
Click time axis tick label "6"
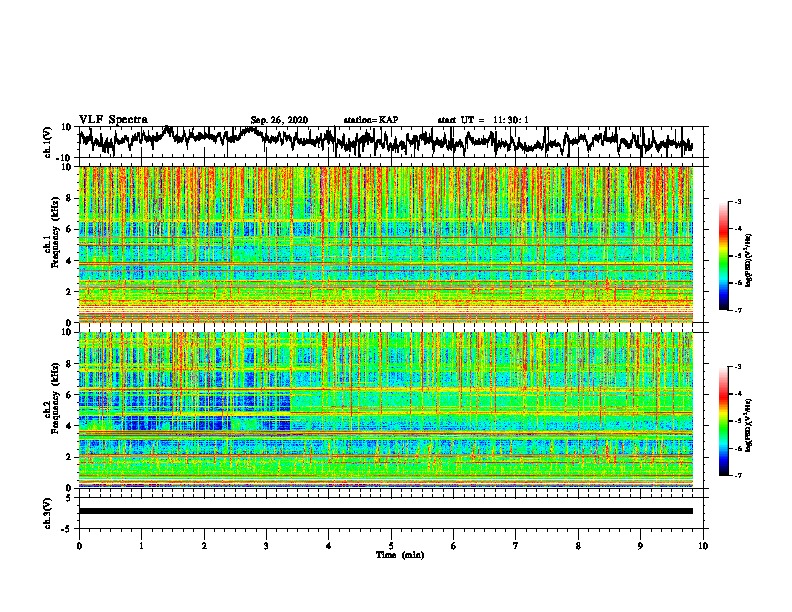coord(454,546)
